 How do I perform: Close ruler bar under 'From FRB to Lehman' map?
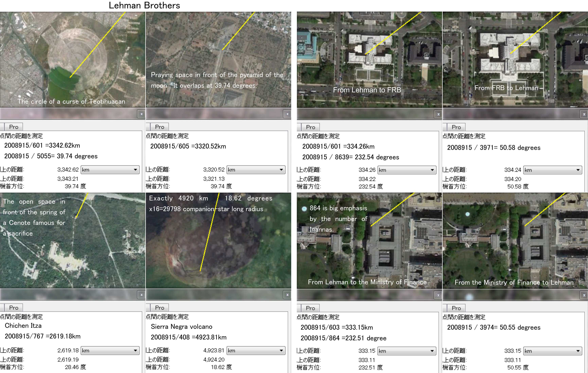[584, 114]
